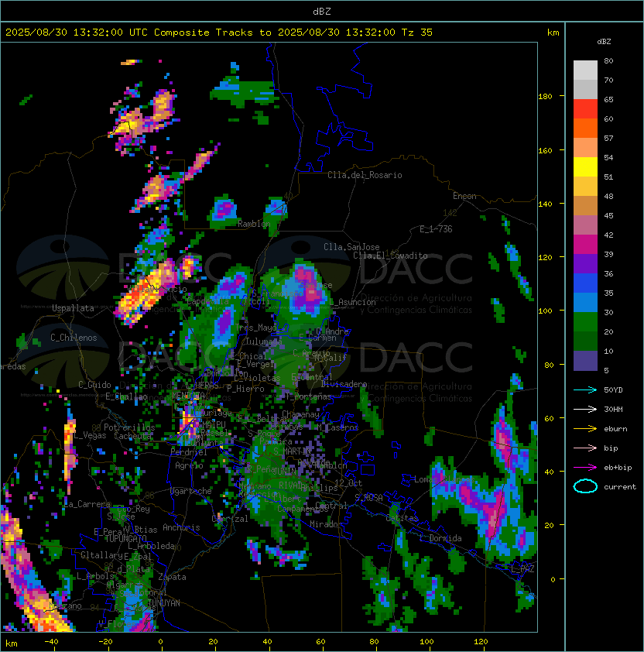The image size is (644, 652).
Task: Click the 'Clla.del_Rosario' map label
Action: (365, 175)
